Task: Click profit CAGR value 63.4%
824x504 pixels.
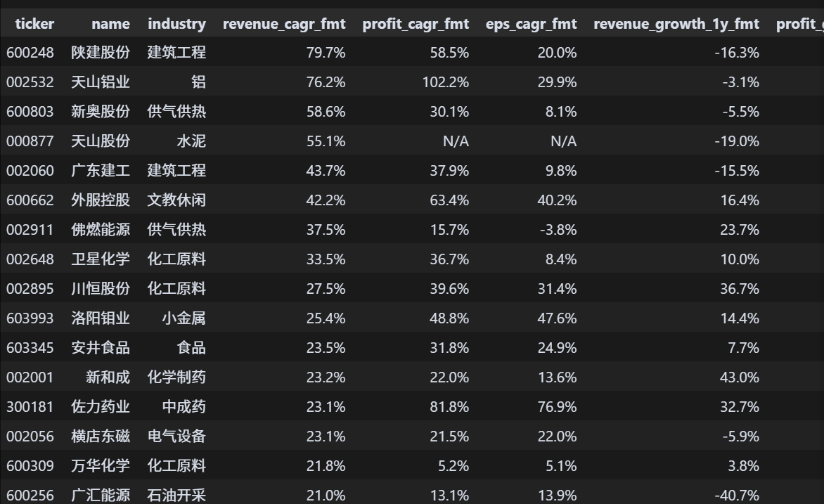Action: point(449,200)
